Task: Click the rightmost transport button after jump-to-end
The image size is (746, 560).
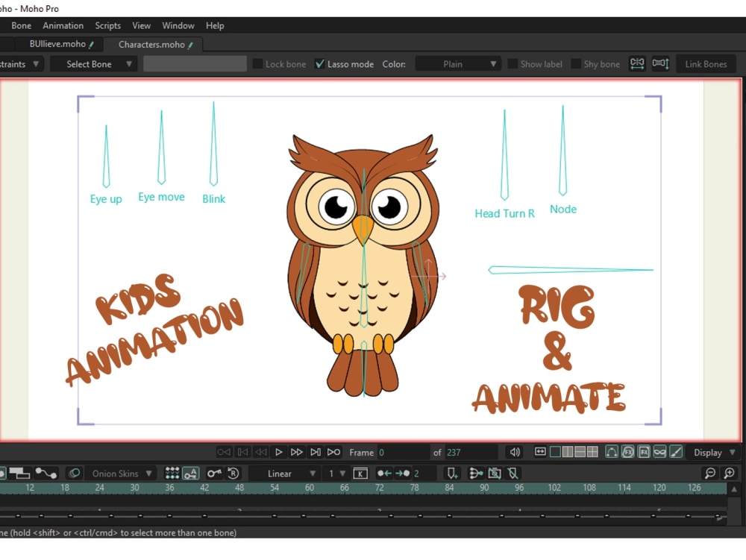Action: [334, 452]
